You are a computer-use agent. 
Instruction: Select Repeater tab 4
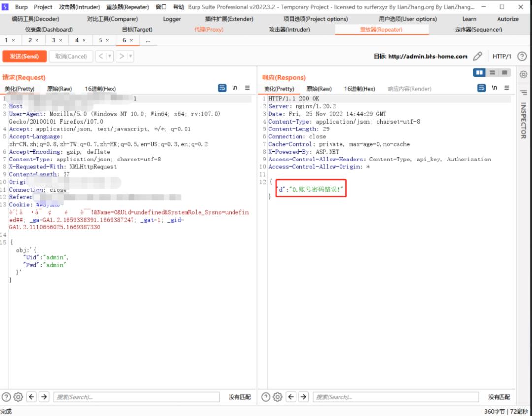tap(77, 40)
